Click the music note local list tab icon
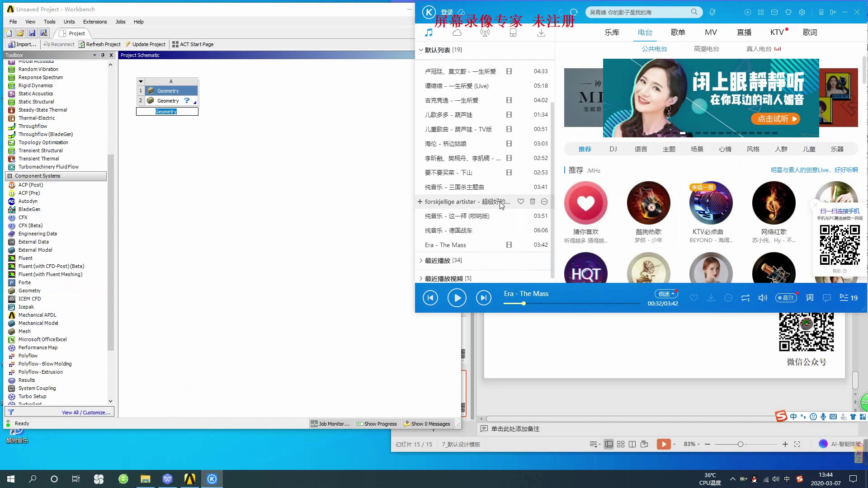The image size is (868, 488). click(429, 33)
